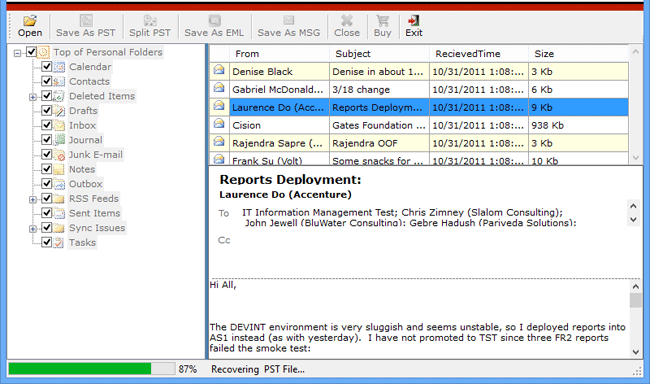
Task: Uncheck the Tasks folder checkbox
Action: 46,242
